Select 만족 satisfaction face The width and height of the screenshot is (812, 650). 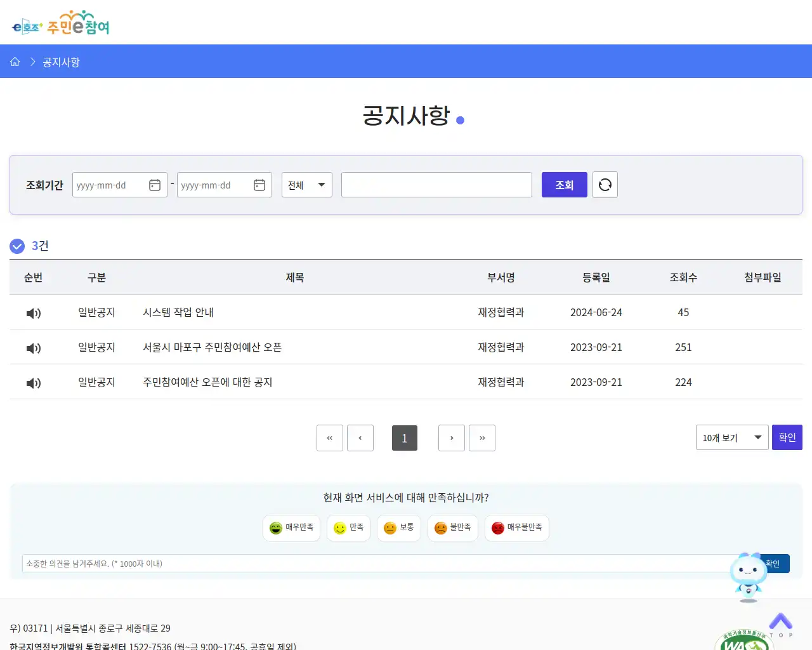coord(348,527)
